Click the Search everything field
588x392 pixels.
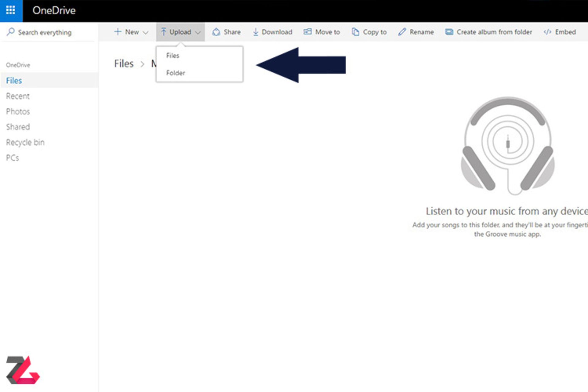(x=45, y=32)
